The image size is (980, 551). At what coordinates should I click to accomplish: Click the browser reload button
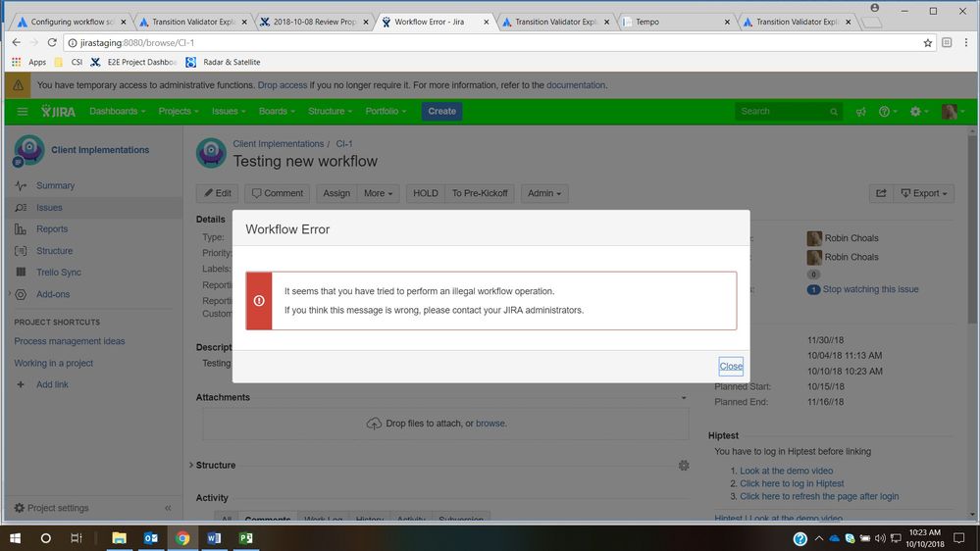[52, 42]
